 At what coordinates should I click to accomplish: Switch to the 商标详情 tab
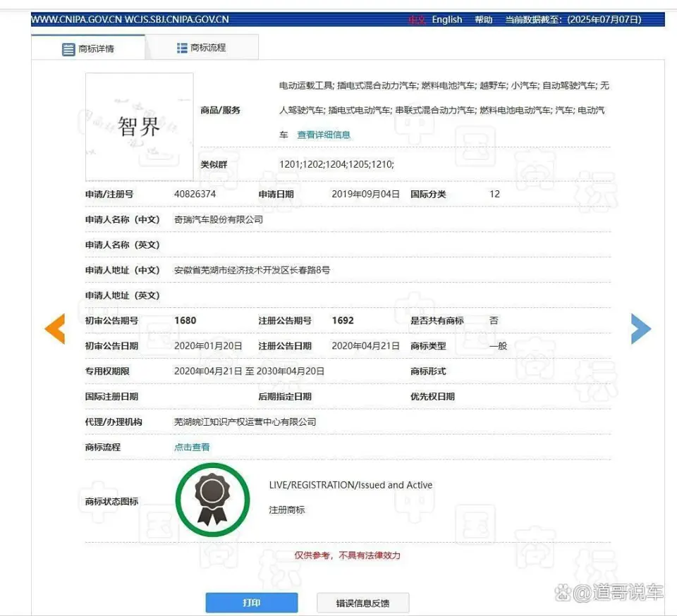[88, 47]
